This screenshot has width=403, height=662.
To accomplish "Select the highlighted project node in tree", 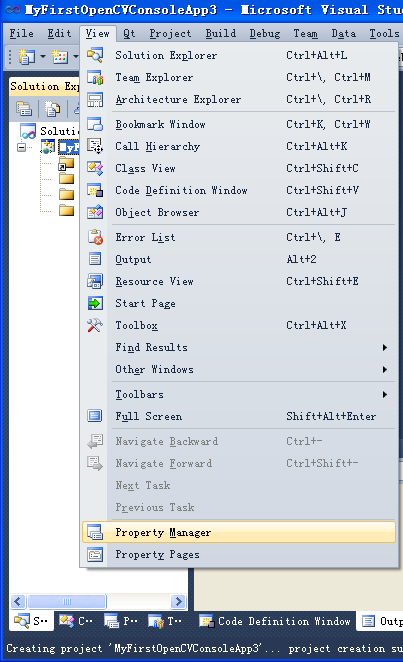I will click(x=69, y=147).
